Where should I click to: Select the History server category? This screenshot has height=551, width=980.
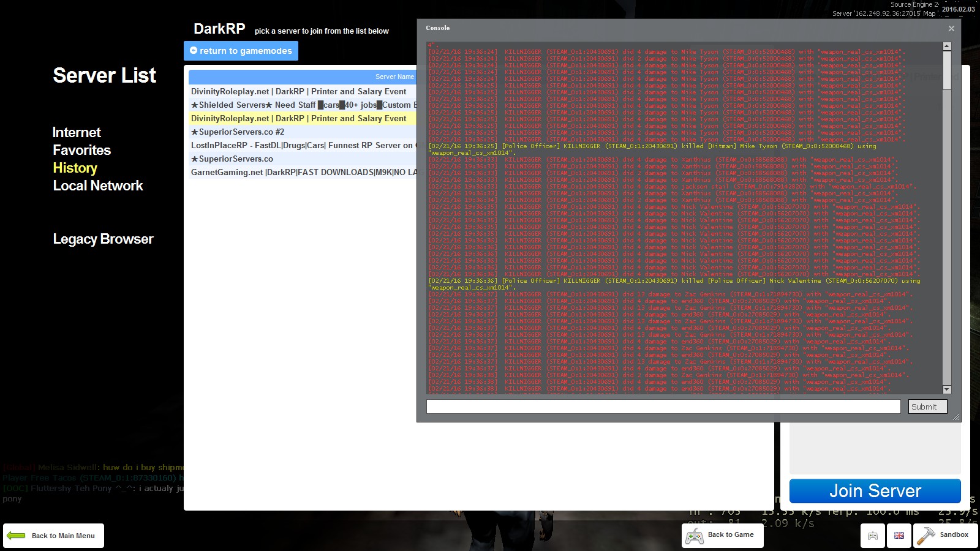coord(75,168)
